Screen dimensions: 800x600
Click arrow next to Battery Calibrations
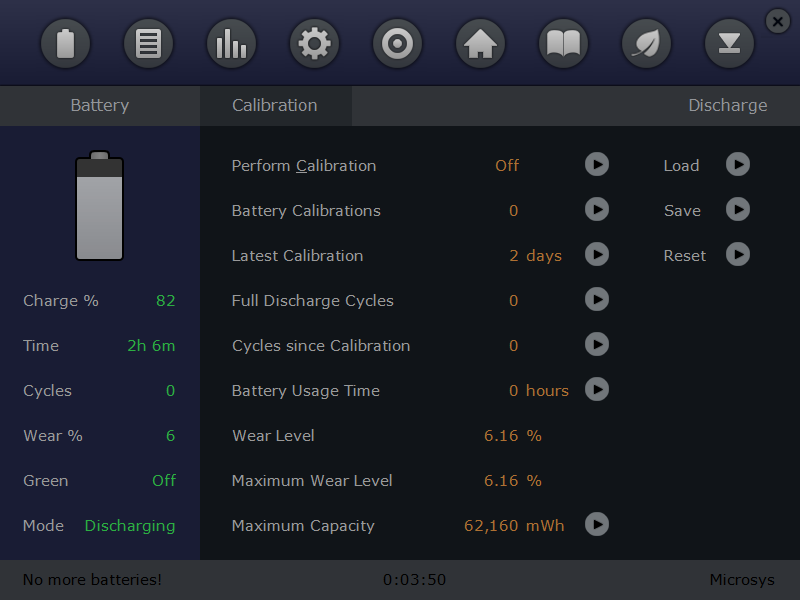point(597,209)
